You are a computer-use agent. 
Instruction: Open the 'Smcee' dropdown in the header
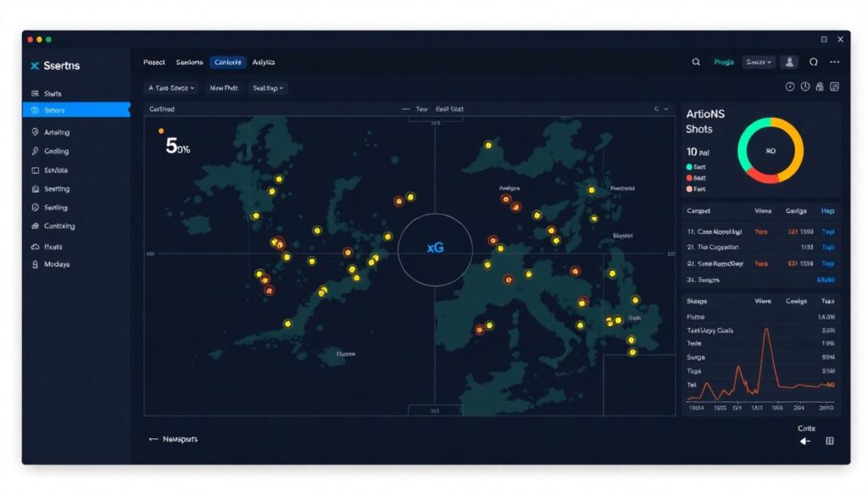(758, 62)
